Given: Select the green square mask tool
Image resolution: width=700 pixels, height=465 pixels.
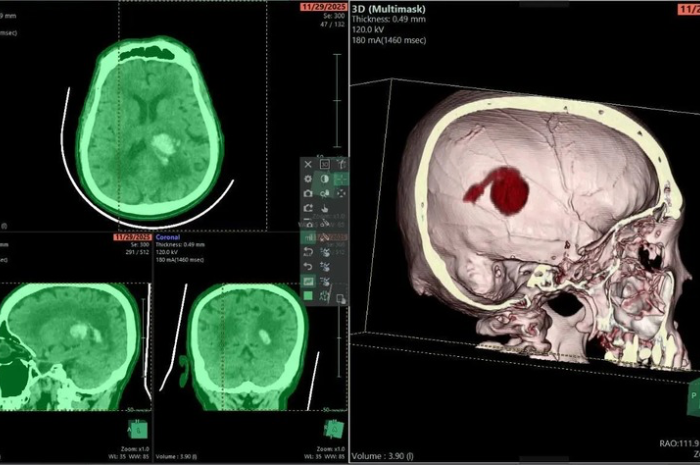Looking at the screenshot, I should pyautogui.click(x=308, y=296).
